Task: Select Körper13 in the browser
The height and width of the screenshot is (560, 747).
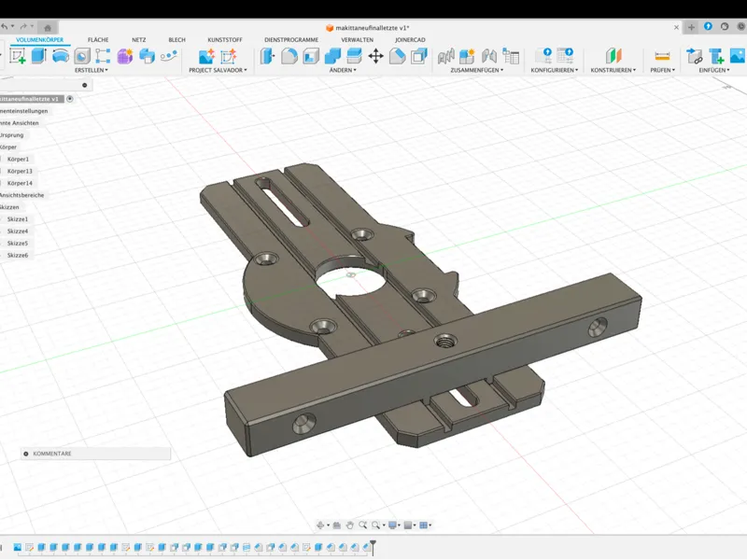Action: (x=20, y=171)
